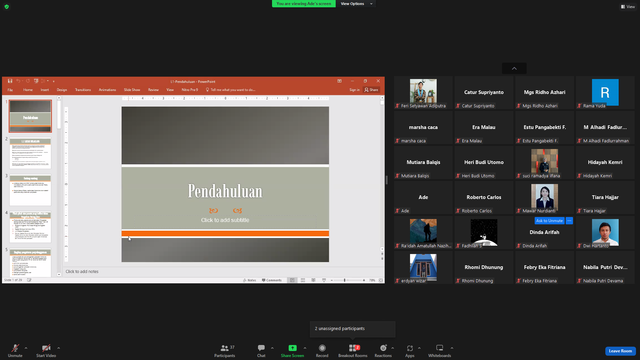Open the Nitro Pro 9 tab
This screenshot has width=640, height=360.
point(189,90)
